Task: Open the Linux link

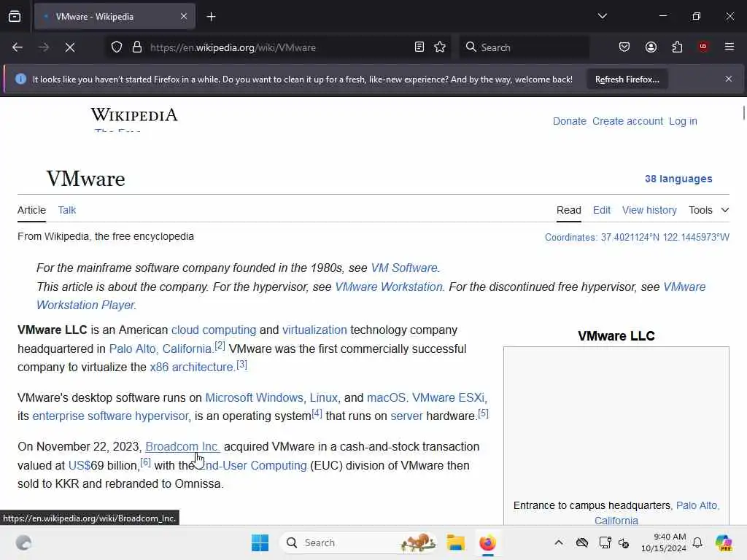Action: pyautogui.click(x=325, y=397)
